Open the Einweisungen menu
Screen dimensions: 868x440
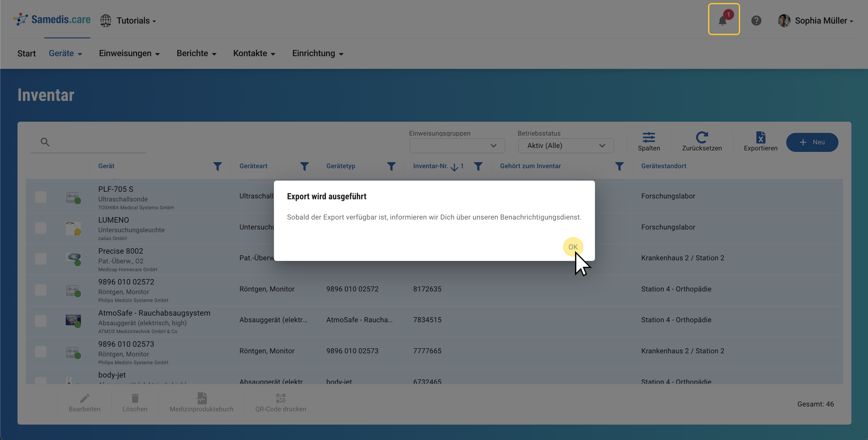click(x=129, y=53)
